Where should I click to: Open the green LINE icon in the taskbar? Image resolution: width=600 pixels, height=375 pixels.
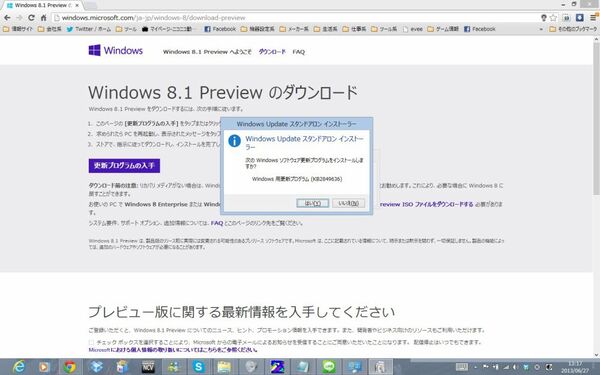(x=329, y=367)
